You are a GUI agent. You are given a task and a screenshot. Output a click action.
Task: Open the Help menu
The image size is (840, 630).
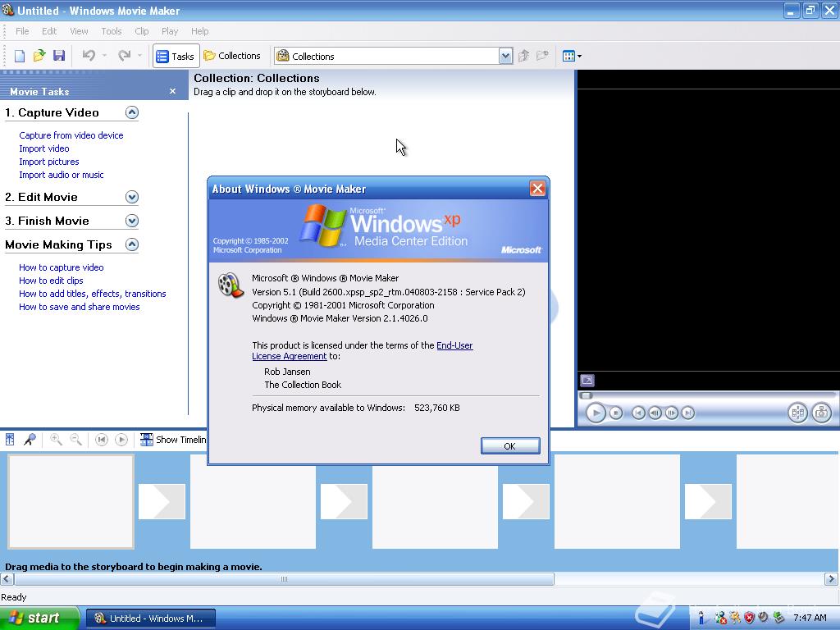pyautogui.click(x=200, y=31)
